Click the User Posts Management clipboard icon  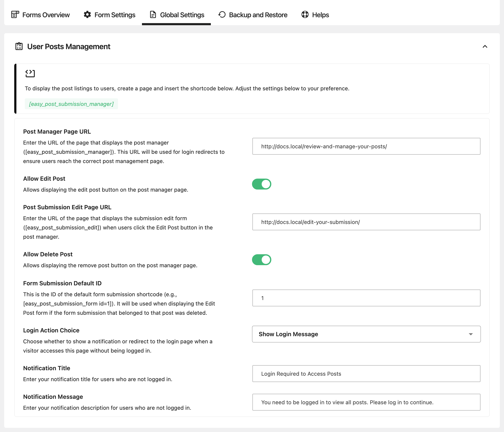click(19, 46)
